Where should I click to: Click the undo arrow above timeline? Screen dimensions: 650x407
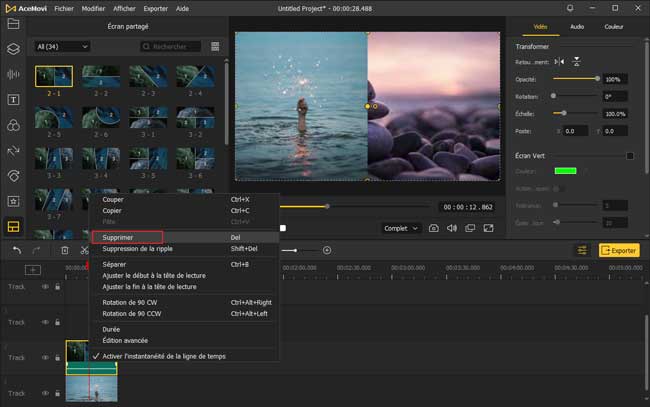point(16,250)
